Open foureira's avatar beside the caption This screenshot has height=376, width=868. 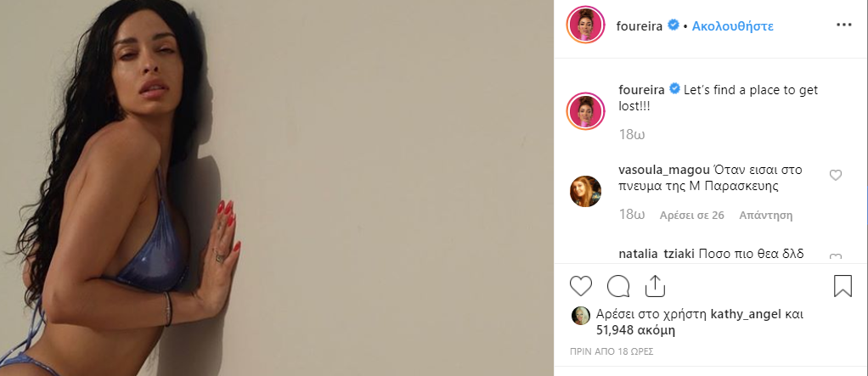pyautogui.click(x=586, y=111)
